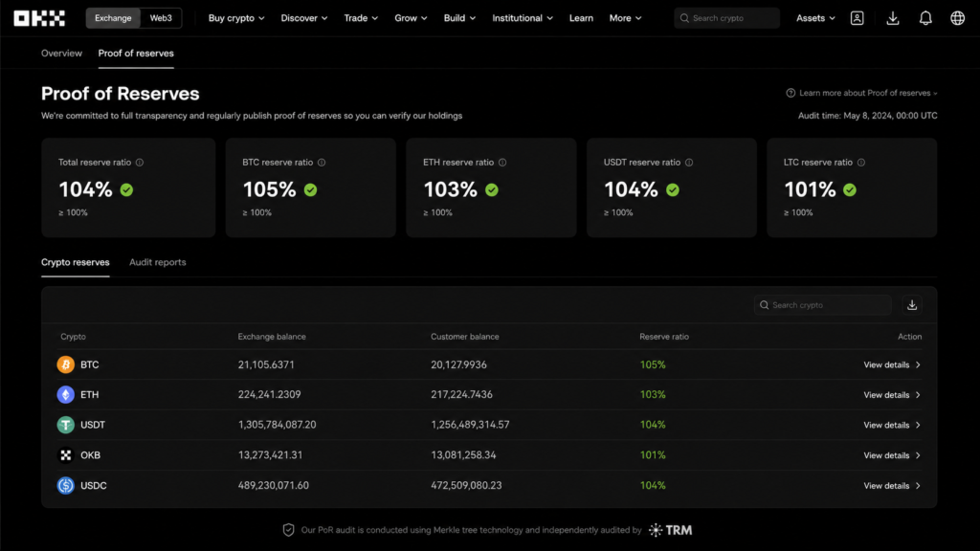
Task: Click the ETH coin icon
Action: click(x=66, y=395)
